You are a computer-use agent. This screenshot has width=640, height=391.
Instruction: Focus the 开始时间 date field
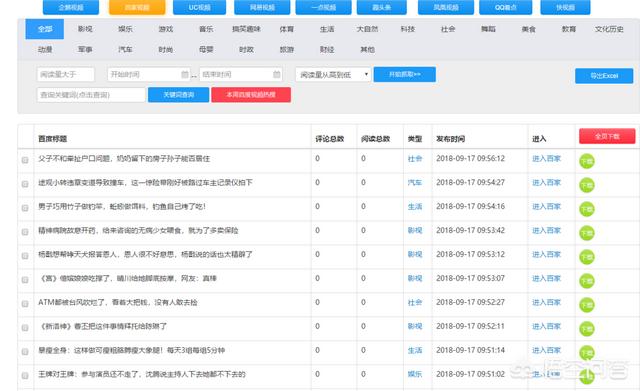[149, 74]
